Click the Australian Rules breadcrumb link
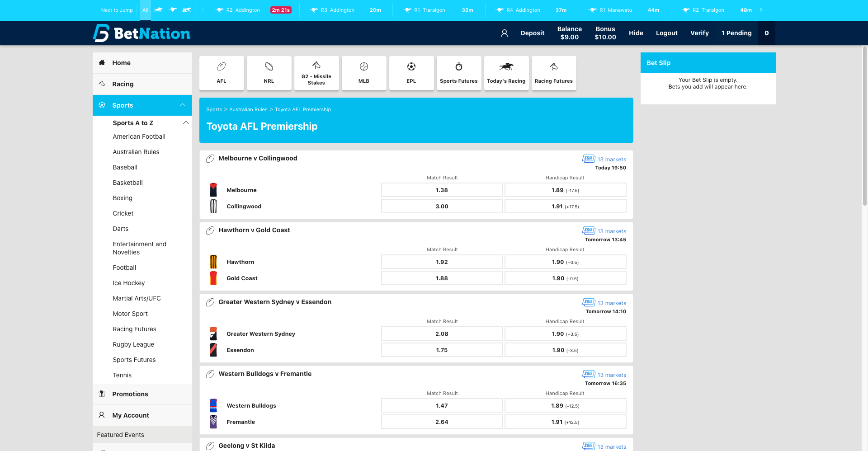 pyautogui.click(x=248, y=110)
